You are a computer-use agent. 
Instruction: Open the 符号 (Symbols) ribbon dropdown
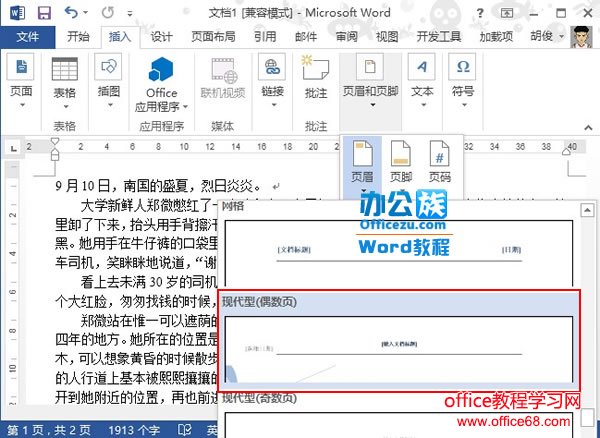[x=463, y=81]
